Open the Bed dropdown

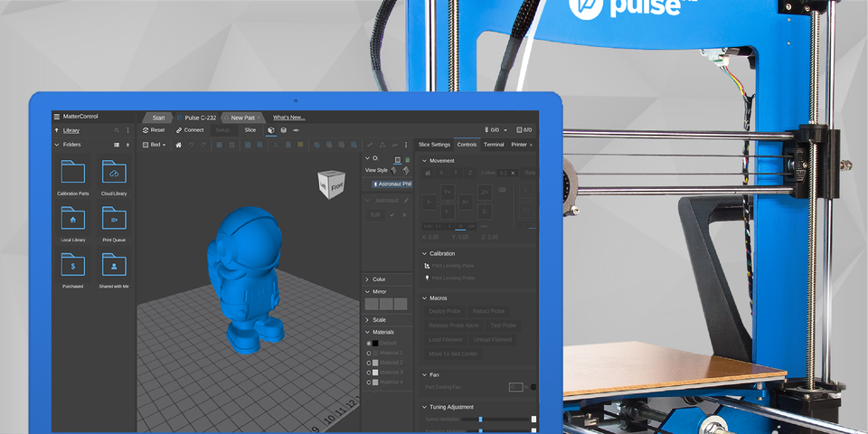coord(155,145)
